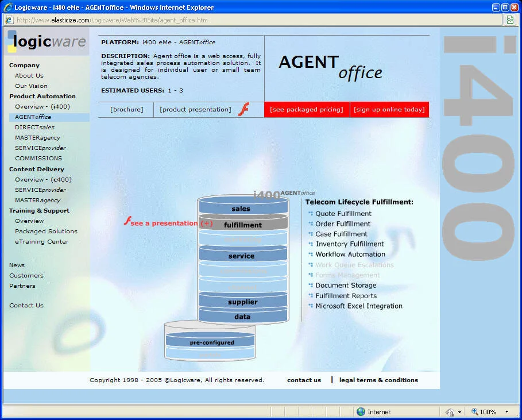Screen dimensions: 522x420
Task: Click the Flash icon beside product presentation
Action: (243, 109)
